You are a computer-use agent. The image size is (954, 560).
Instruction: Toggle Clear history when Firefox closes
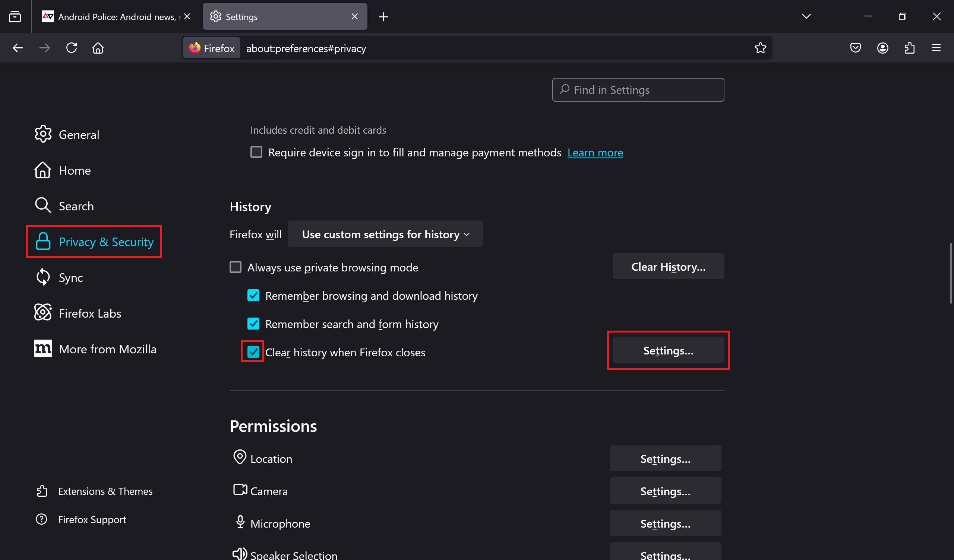point(252,352)
